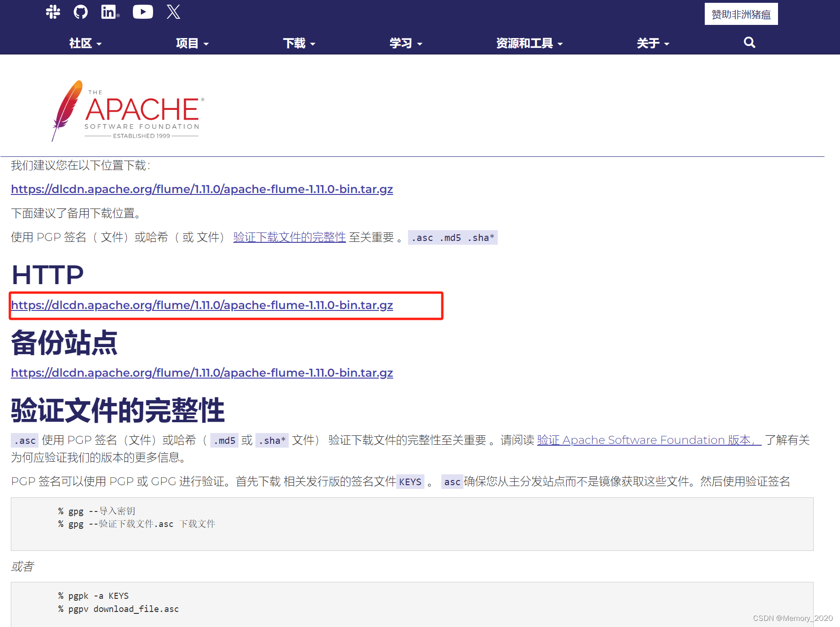Open the suggested download link under 我们建议您在以下位置下载

coord(202,189)
